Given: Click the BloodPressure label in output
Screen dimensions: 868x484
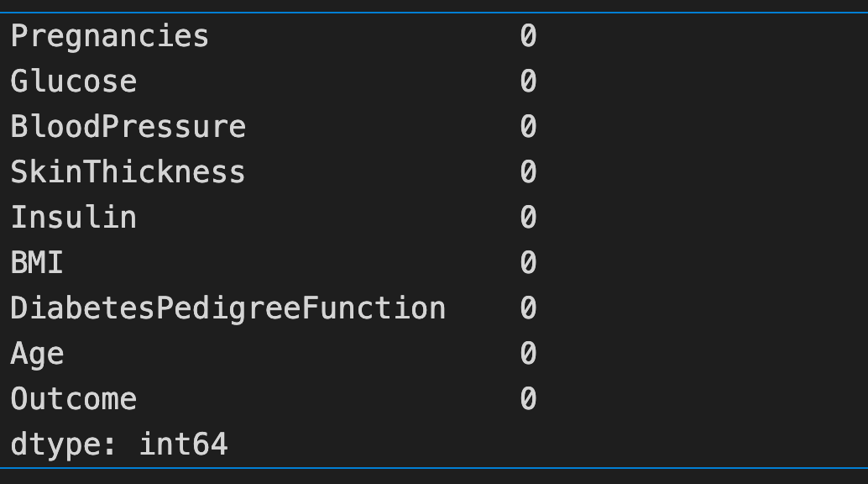Looking at the screenshot, I should [x=128, y=127].
